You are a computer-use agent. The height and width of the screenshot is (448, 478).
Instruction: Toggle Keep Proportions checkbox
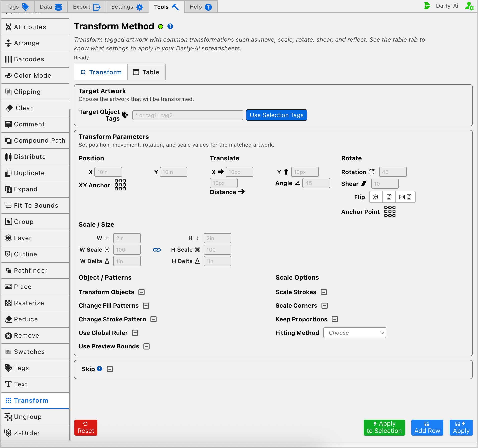(x=335, y=319)
